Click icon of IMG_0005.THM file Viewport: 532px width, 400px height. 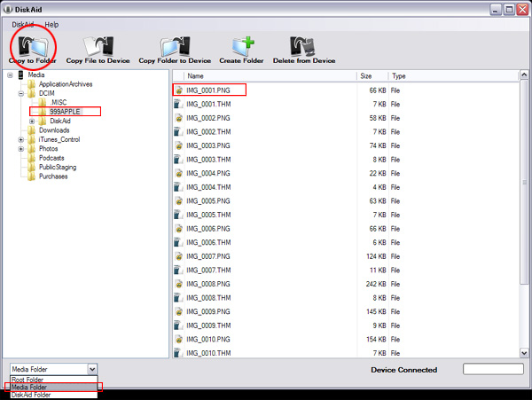[x=178, y=215]
